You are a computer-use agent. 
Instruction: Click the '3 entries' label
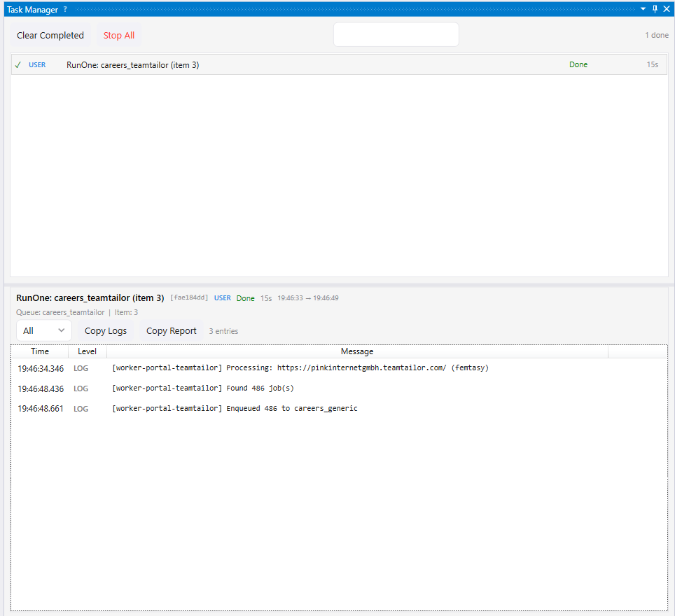tap(223, 331)
